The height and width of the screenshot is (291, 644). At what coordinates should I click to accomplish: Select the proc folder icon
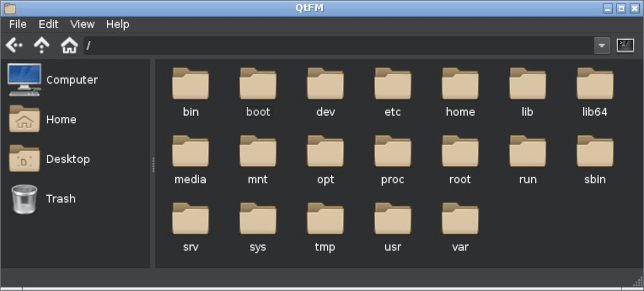point(393,151)
